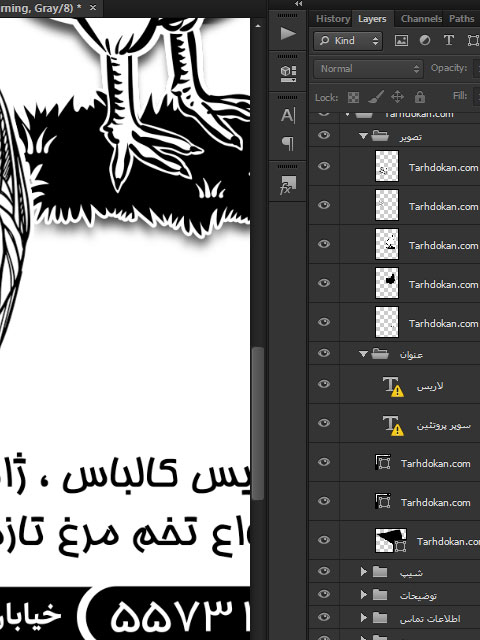Select the شیب group name

coord(411,572)
